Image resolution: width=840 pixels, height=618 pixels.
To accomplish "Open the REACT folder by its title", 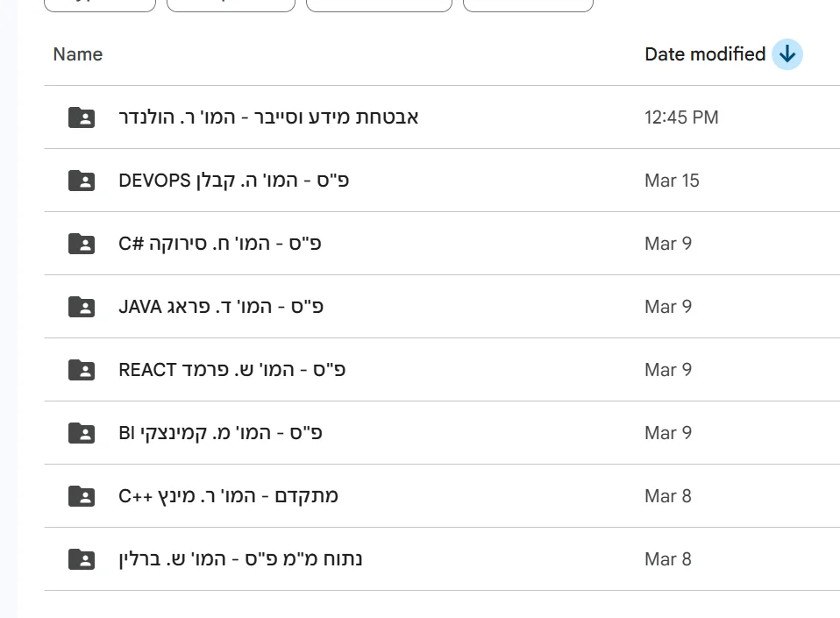I will pyautogui.click(x=232, y=370).
